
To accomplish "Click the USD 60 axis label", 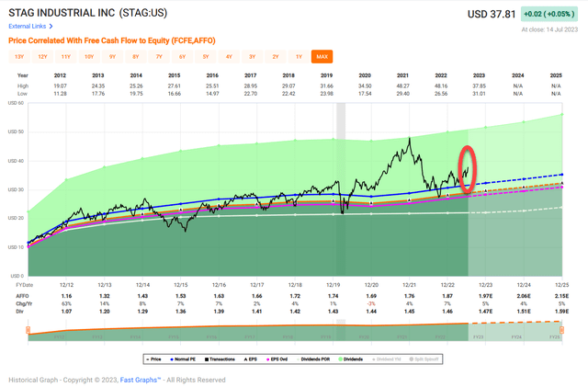I will (x=16, y=103).
